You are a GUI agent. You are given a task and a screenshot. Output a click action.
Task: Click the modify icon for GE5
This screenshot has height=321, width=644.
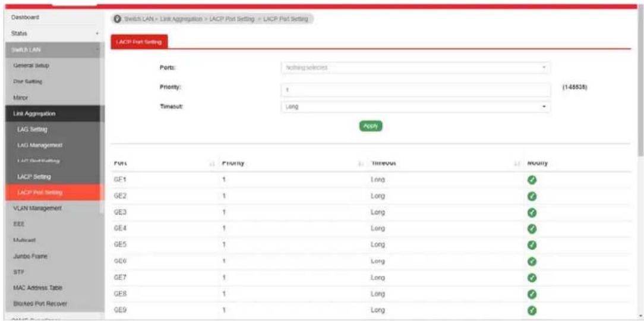click(x=532, y=244)
